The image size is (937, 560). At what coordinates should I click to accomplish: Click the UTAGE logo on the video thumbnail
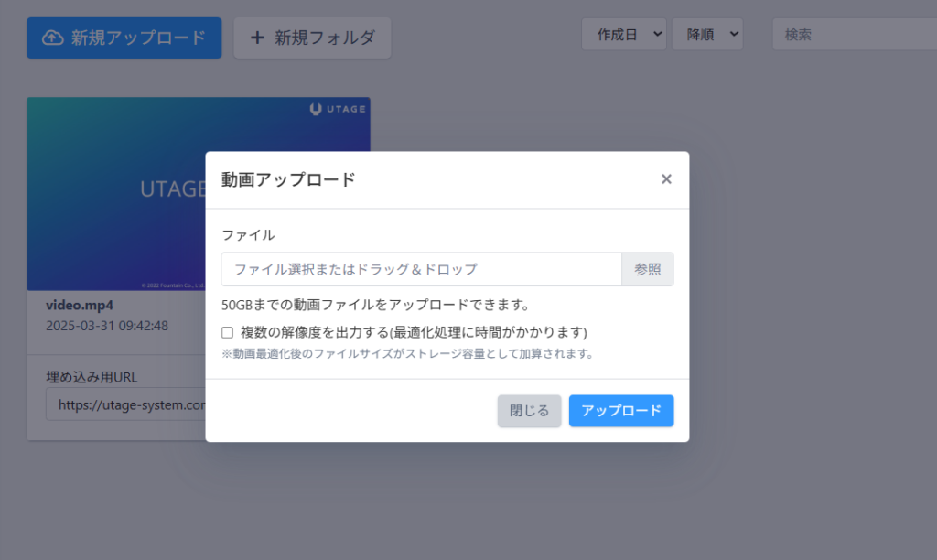click(338, 109)
